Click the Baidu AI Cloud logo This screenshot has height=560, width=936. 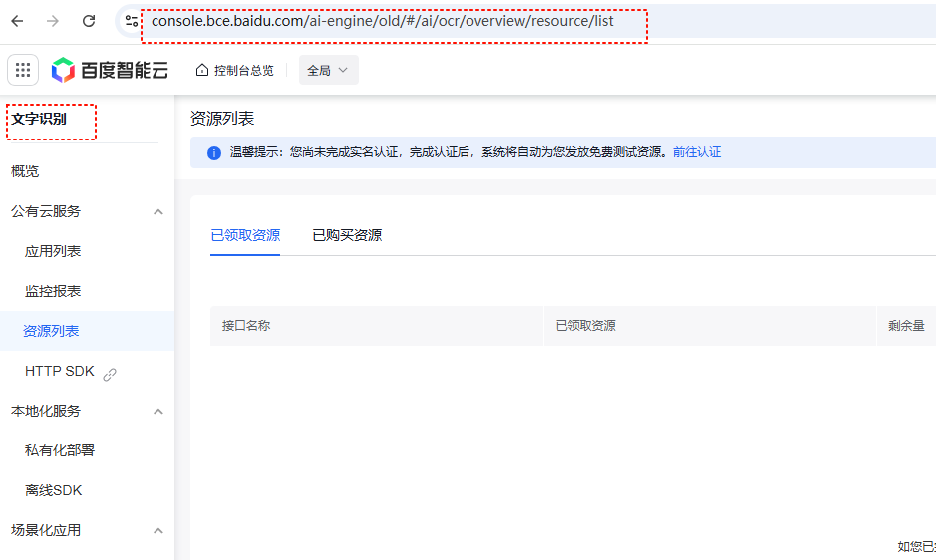(x=110, y=70)
